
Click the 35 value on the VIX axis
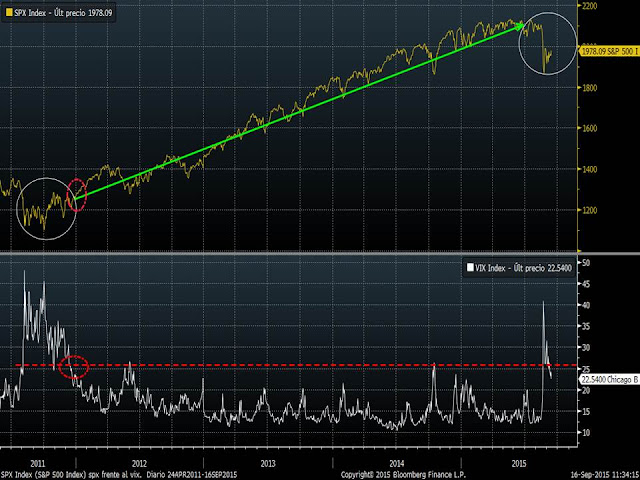(586, 326)
